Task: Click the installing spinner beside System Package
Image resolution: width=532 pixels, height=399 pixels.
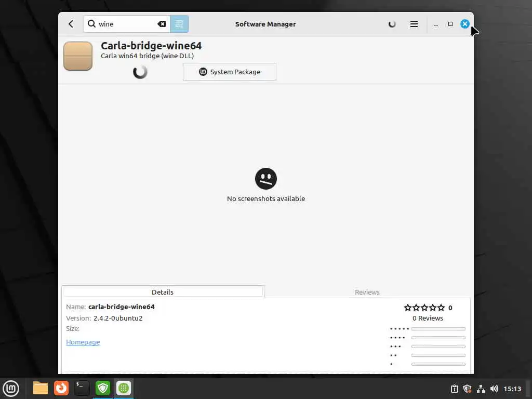Action: [x=140, y=72]
